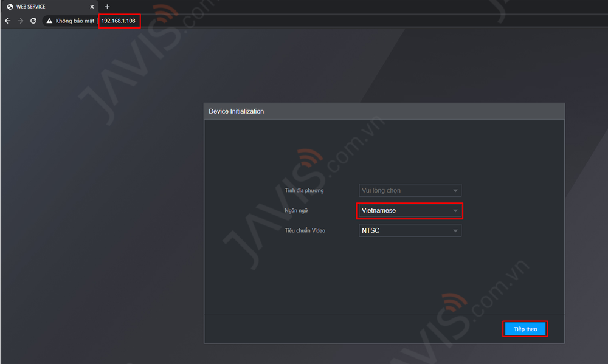This screenshot has width=608, height=364.
Task: Click the not-secure warning triangle icon
Action: pos(49,21)
